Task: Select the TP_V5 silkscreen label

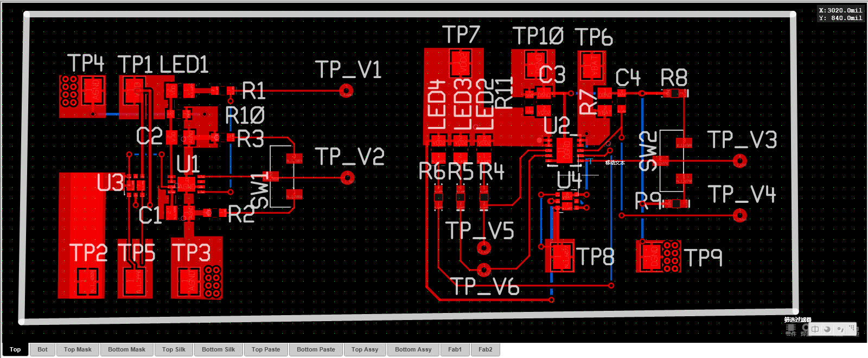Action: [480, 231]
